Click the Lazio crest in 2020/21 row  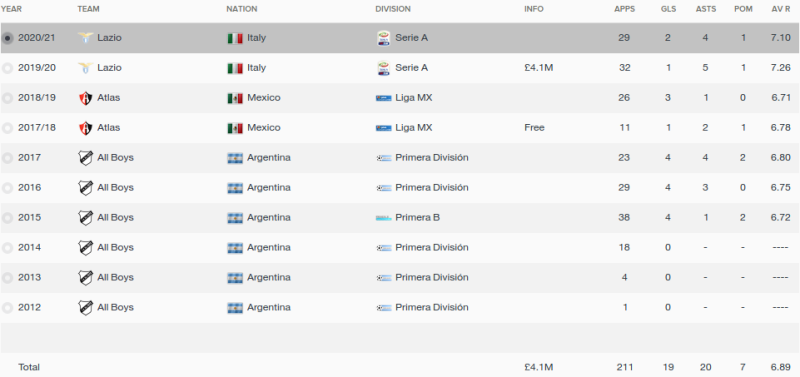pyautogui.click(x=85, y=38)
